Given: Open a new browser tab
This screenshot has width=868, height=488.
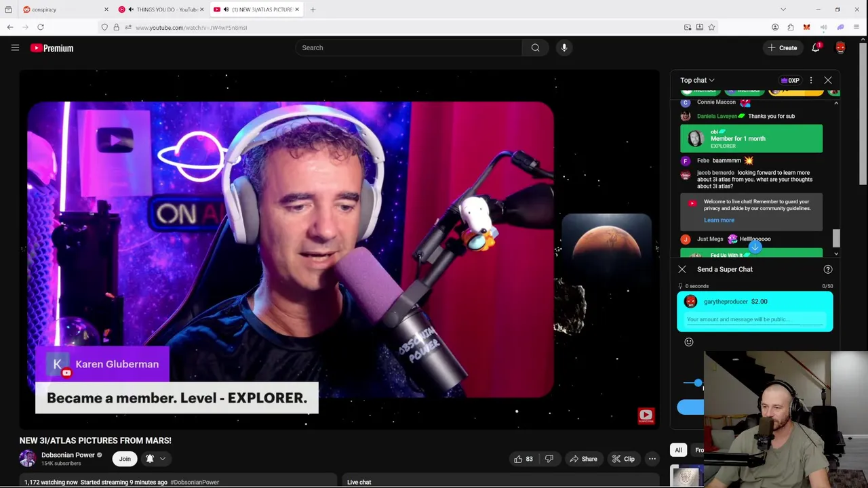Looking at the screenshot, I should pyautogui.click(x=313, y=9).
